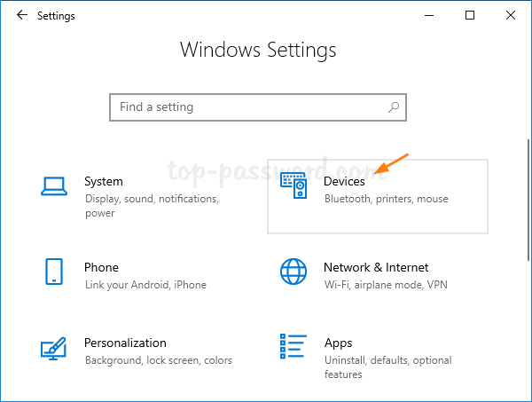Image resolution: width=532 pixels, height=402 pixels.
Task: Open Personalization settings label
Action: (125, 343)
